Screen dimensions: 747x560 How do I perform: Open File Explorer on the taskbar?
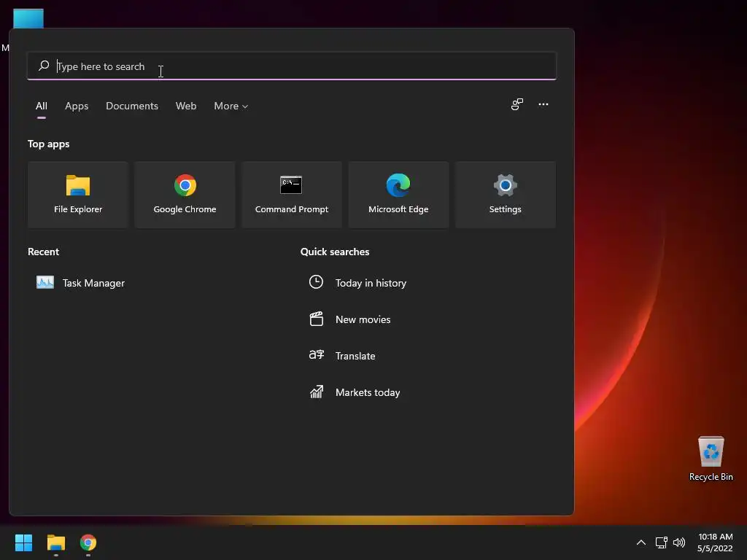coord(55,542)
